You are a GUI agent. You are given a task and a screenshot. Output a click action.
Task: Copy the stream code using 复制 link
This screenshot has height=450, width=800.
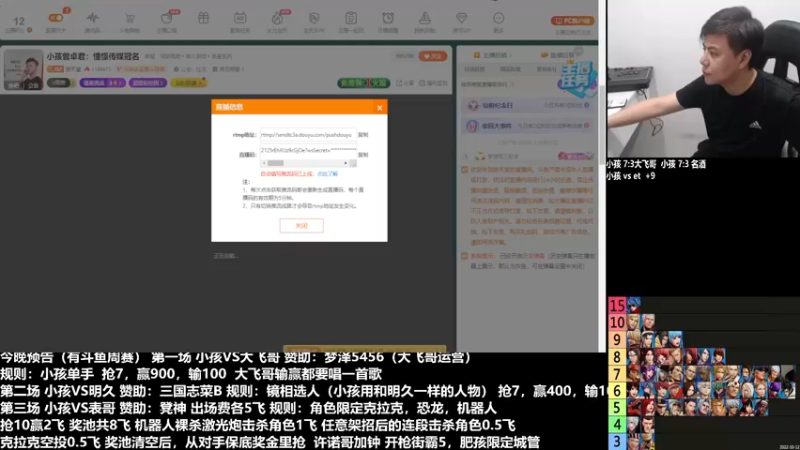(x=363, y=155)
